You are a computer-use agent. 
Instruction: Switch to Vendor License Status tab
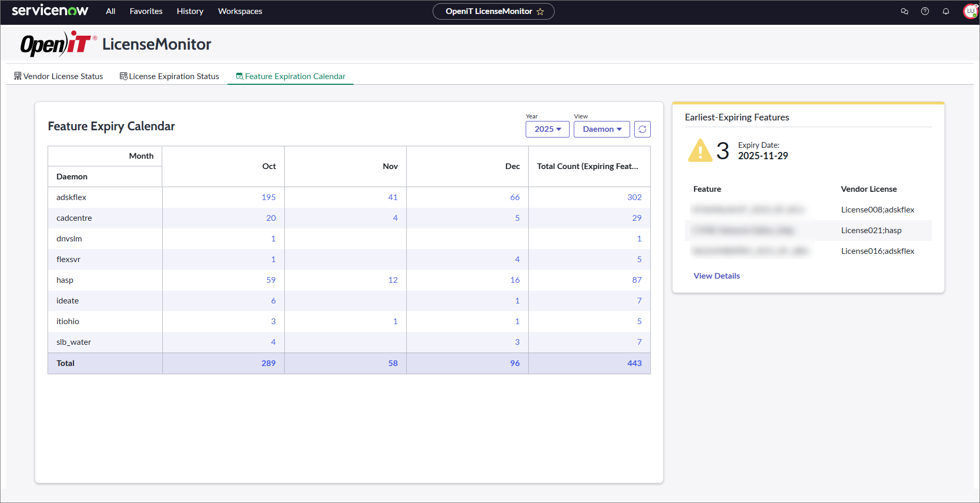(58, 77)
